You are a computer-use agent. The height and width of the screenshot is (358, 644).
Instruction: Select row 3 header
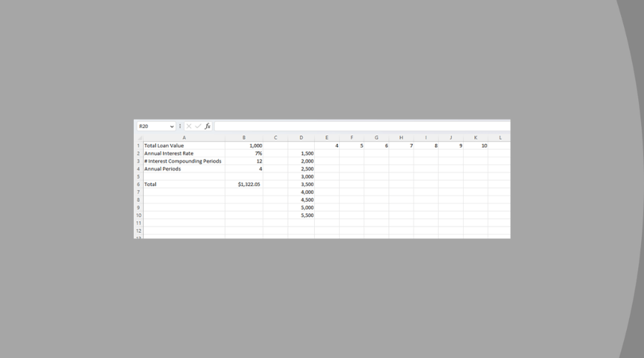tap(139, 161)
